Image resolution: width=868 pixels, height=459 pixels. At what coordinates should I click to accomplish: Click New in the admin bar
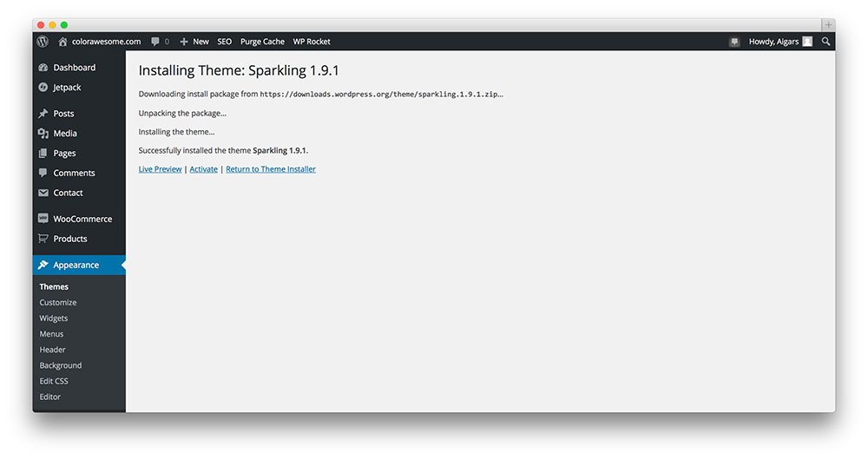201,42
